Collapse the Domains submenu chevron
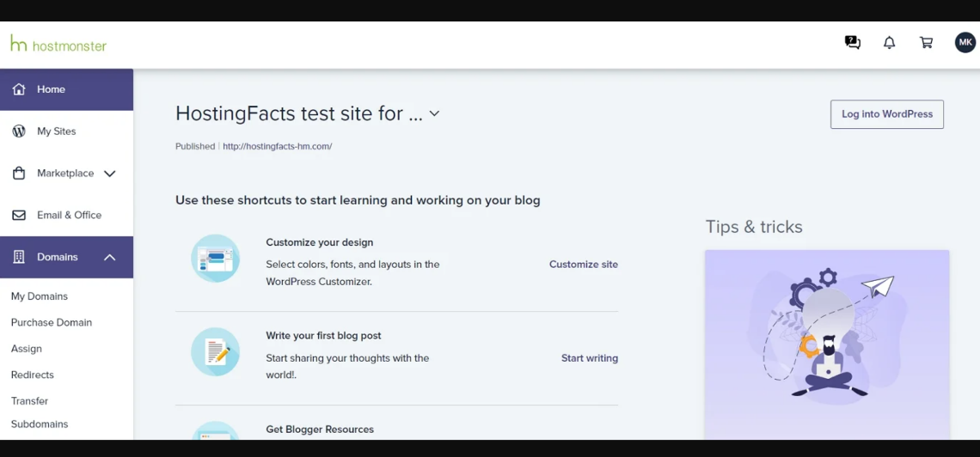Image resolution: width=980 pixels, height=457 pixels. [109, 257]
